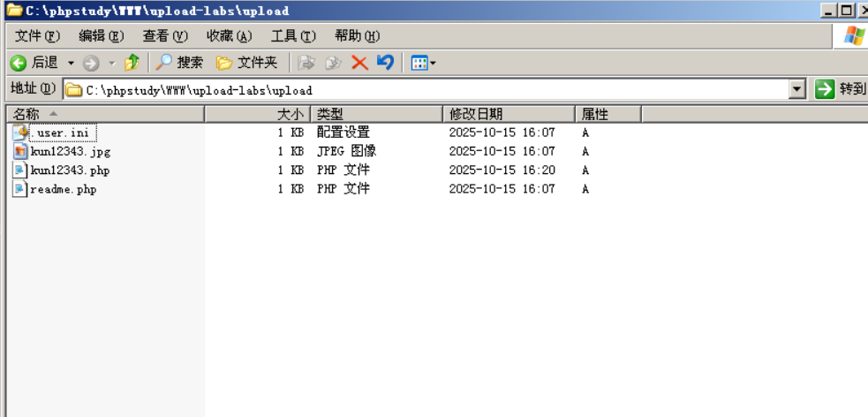Viewport: 868px width, 417px height.
Task: Expand the address bar dropdown arrow
Action: pos(797,90)
